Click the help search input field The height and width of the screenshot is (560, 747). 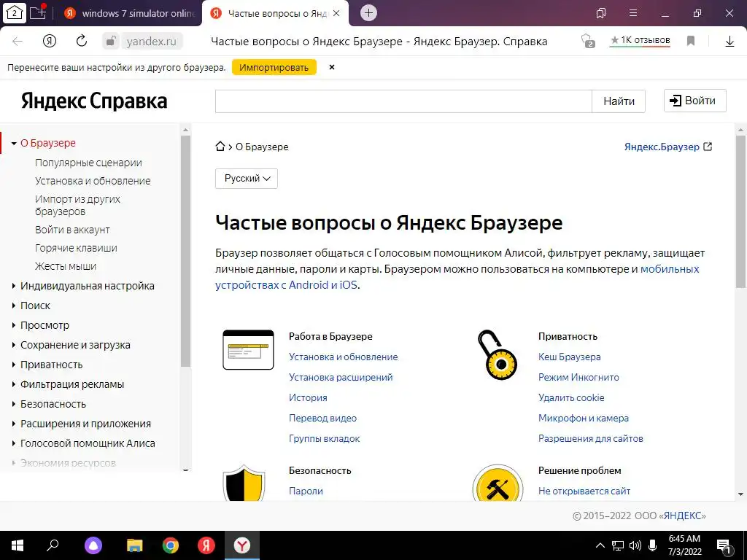(x=403, y=101)
